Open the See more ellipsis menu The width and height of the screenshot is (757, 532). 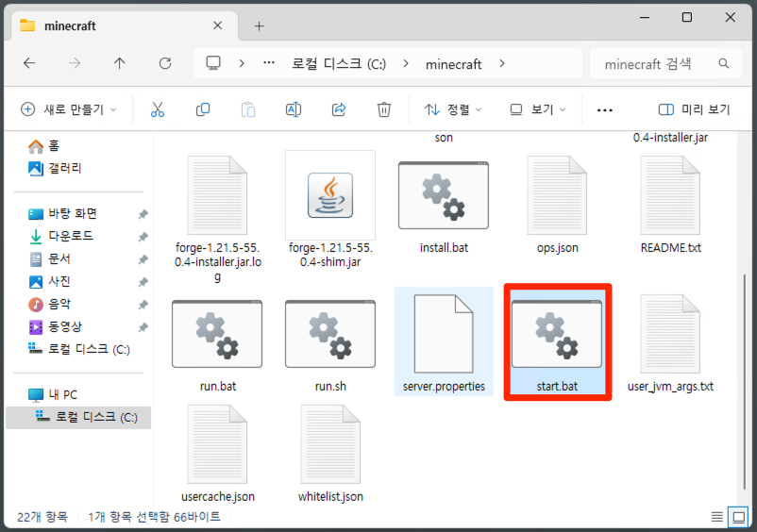pos(604,110)
